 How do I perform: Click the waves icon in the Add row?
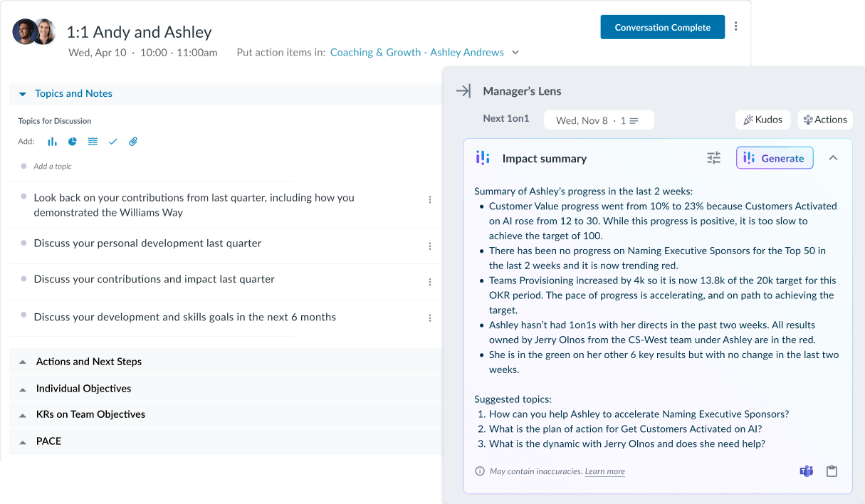(x=93, y=142)
